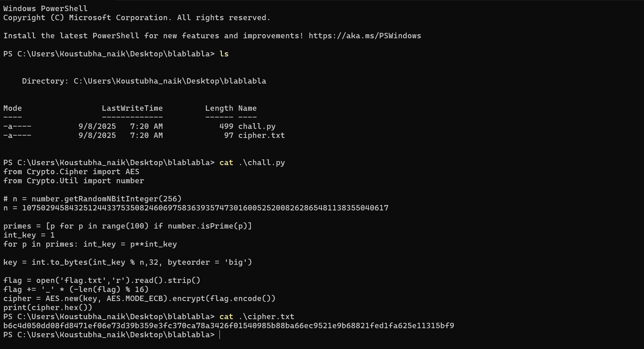Click the commented getRandomNBitInteger line
Image resolution: width=644 pixels, height=349 pixels.
pyautogui.click(x=92, y=199)
